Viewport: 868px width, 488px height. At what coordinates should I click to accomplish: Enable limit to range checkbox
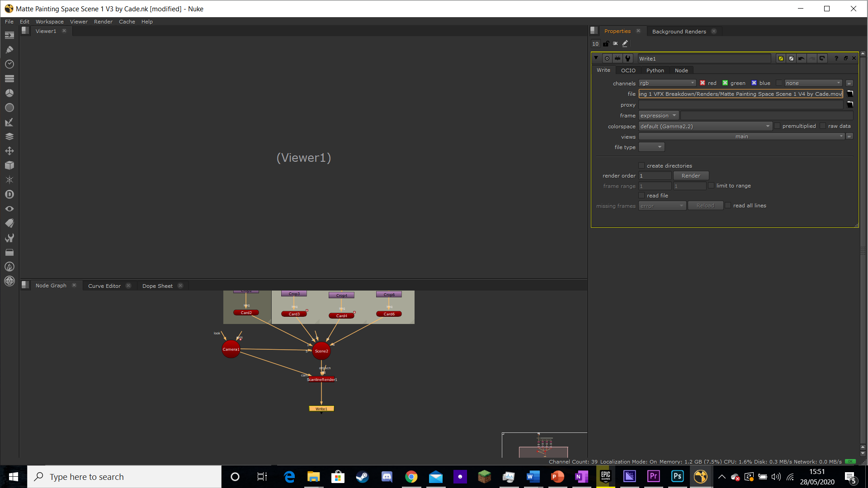point(711,186)
